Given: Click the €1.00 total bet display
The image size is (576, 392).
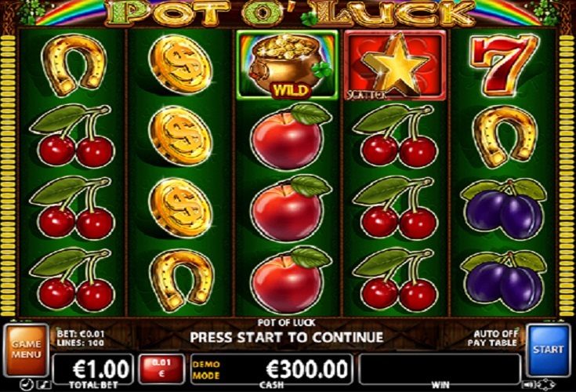Looking at the screenshot, I should (x=93, y=368).
